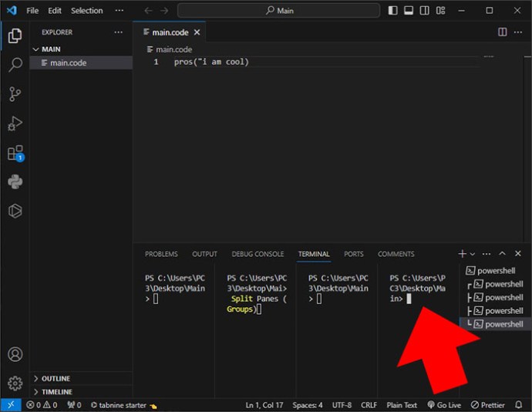
Task: Expand the OUTLINE section
Action: [x=81, y=378]
